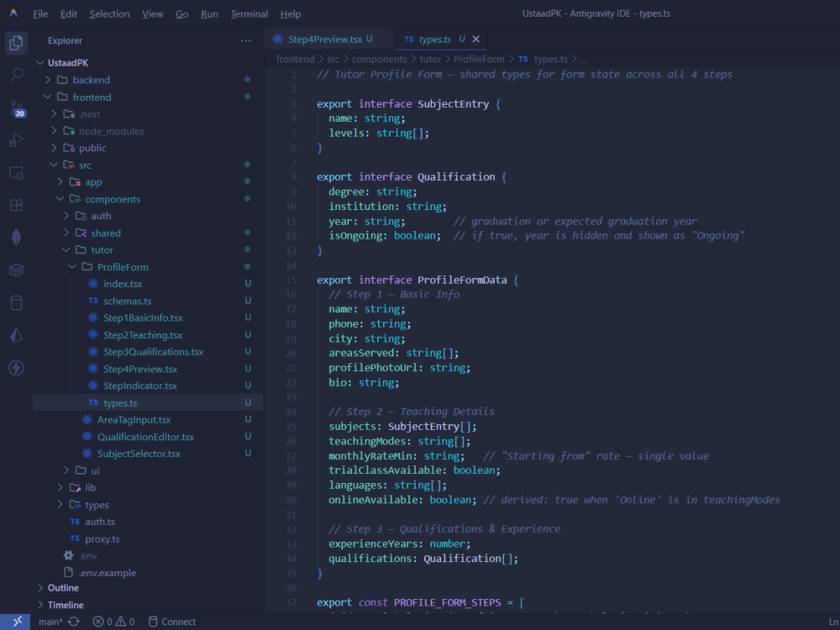The height and width of the screenshot is (630, 840).
Task: Collapse the tutor folder
Action: pos(148,249)
